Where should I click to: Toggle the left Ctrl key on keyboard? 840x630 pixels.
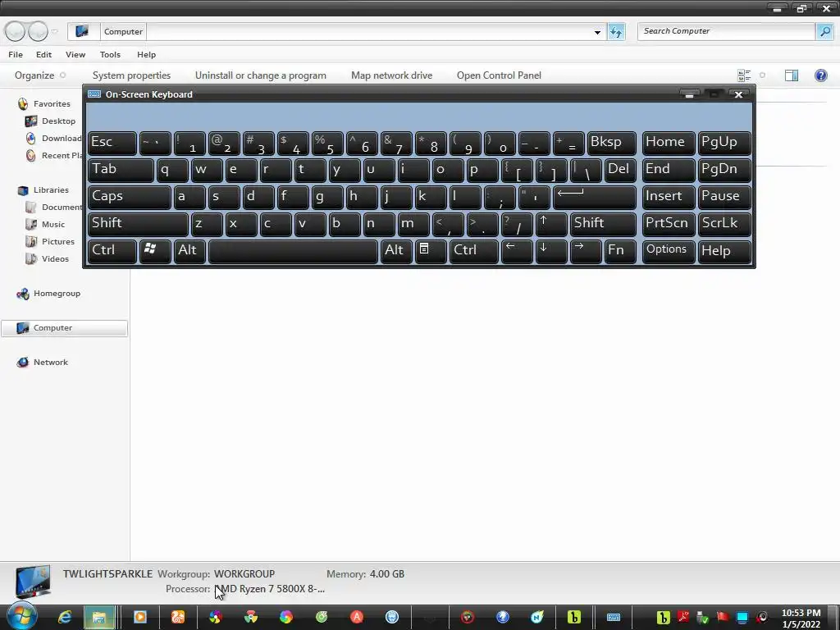coord(112,251)
